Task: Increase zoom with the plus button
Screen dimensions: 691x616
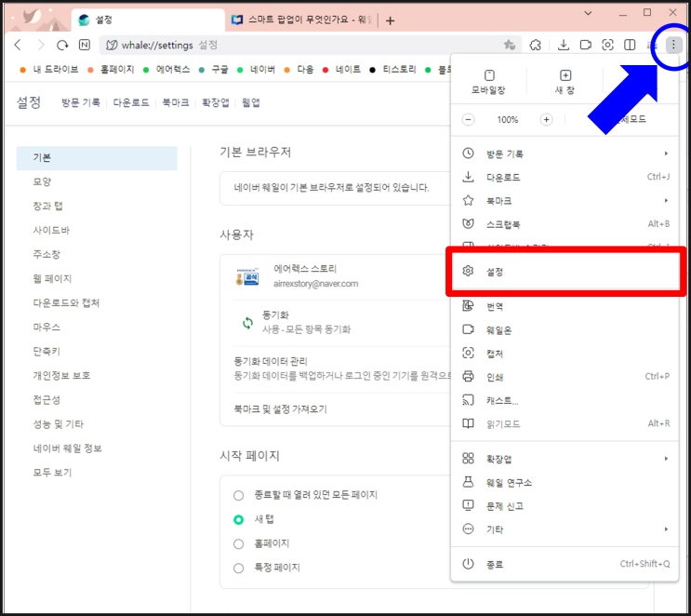Action: (546, 119)
